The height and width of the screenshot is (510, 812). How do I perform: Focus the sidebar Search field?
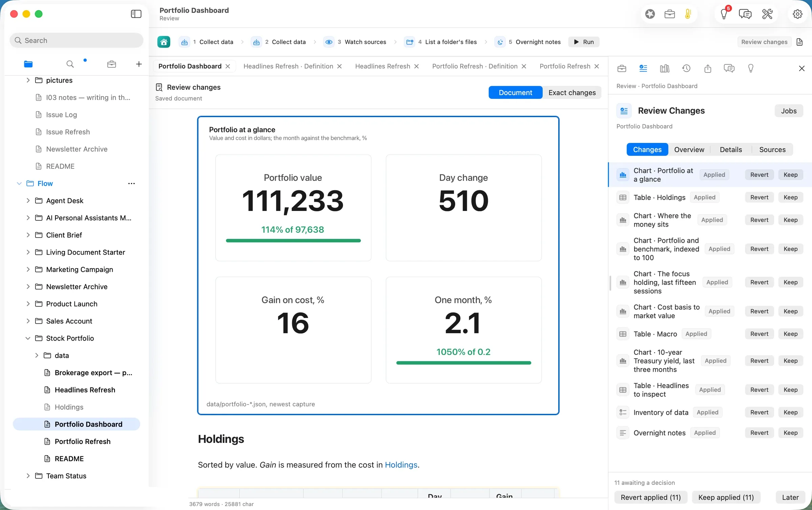(76, 41)
